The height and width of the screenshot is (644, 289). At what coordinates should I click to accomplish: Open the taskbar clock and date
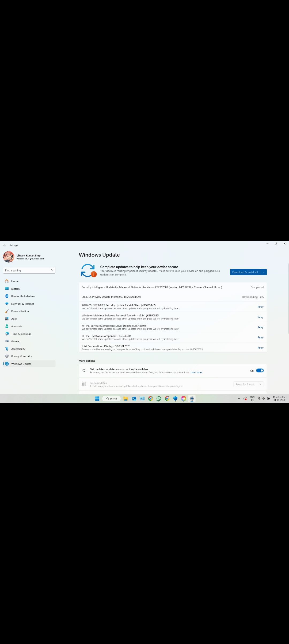(279, 398)
